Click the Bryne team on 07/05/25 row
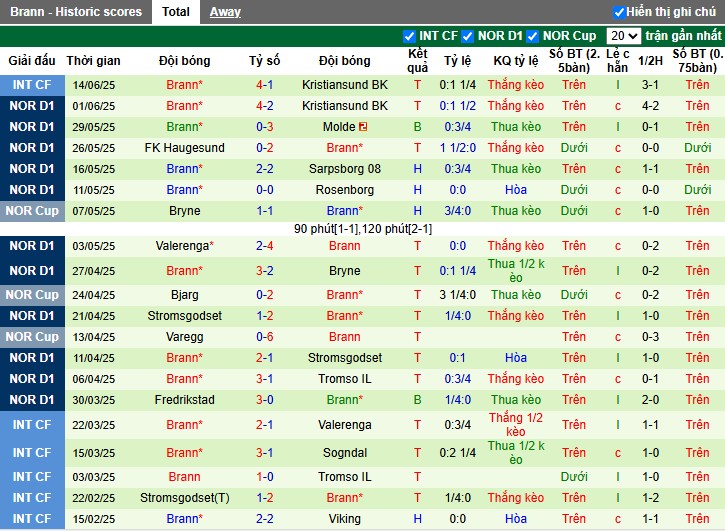725x531 pixels. [184, 211]
